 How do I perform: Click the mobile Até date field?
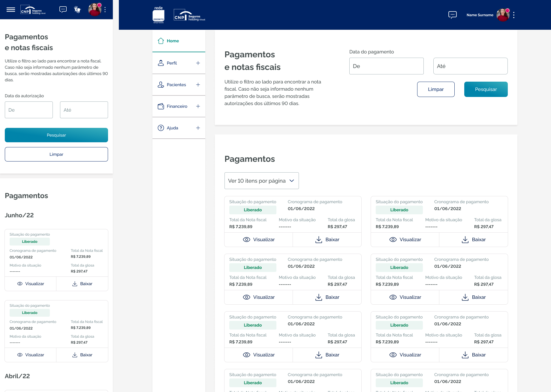point(84,110)
